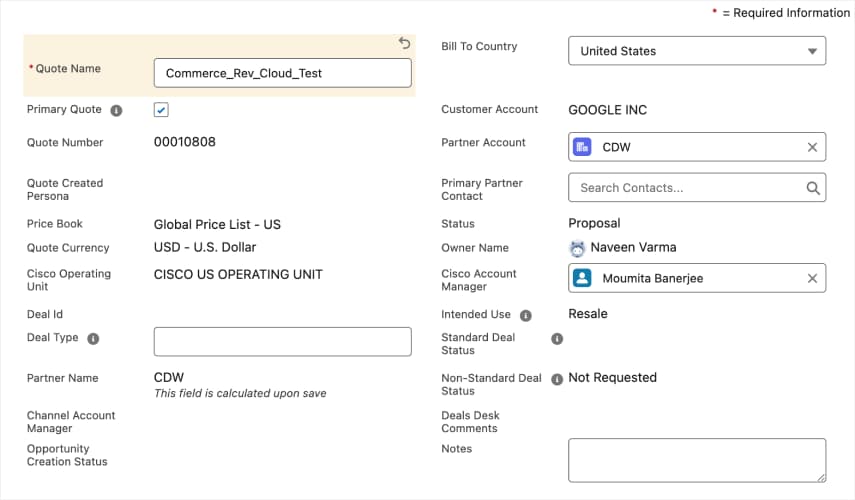This screenshot has height=500, width=855.
Task: Click the Global Price List - US value
Action: pyautogui.click(x=217, y=224)
